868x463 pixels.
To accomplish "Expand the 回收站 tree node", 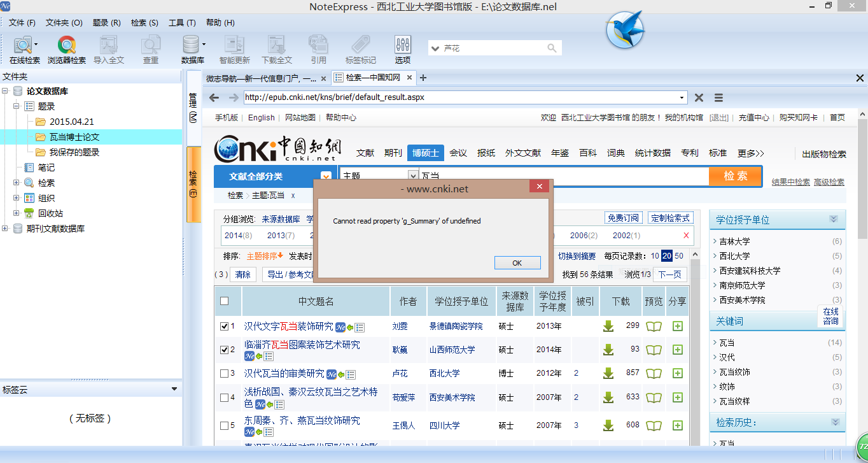I will point(17,213).
